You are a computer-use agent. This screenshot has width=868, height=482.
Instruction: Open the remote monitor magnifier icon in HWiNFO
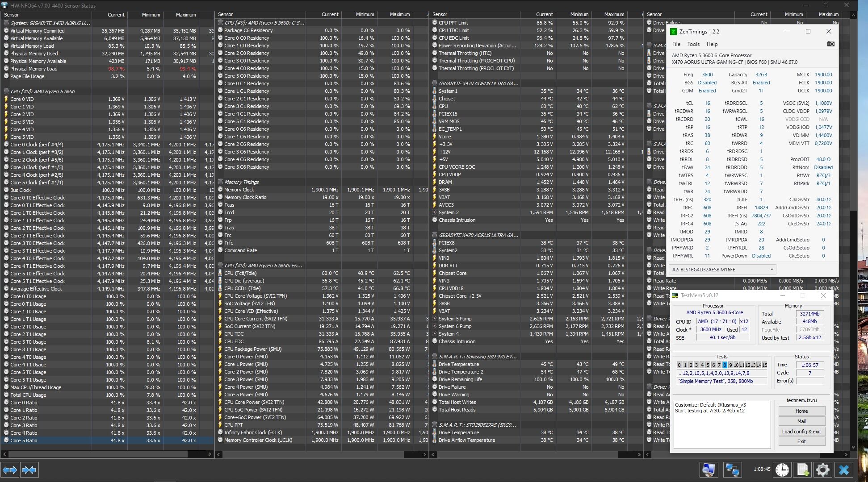point(709,470)
